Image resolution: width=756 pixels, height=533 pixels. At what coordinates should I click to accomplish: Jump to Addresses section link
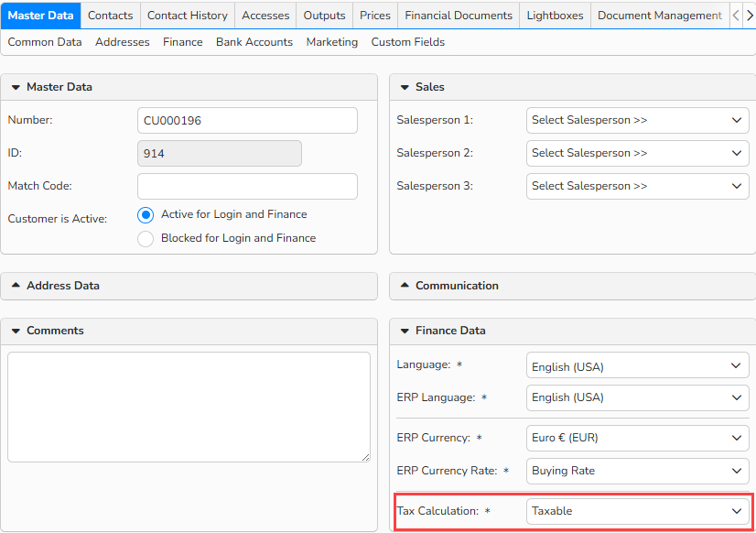[123, 42]
